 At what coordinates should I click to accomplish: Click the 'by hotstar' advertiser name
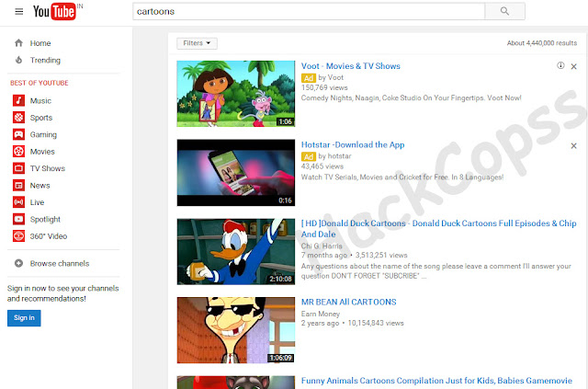(334, 156)
